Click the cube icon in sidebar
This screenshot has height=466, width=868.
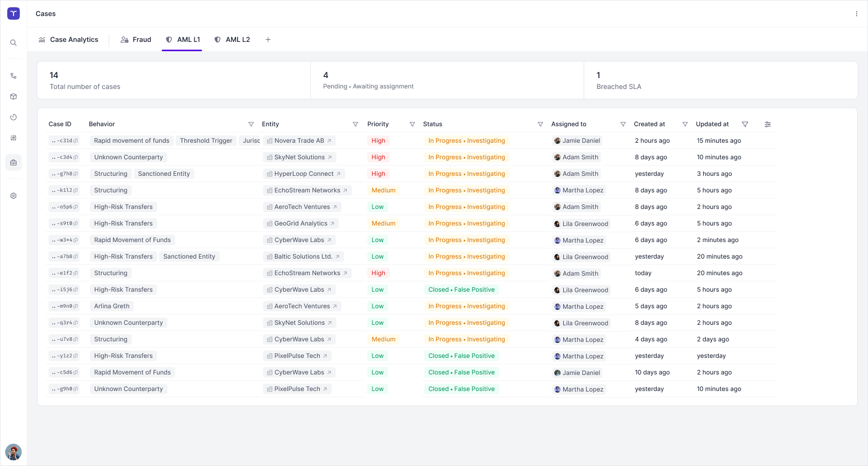tap(13, 97)
